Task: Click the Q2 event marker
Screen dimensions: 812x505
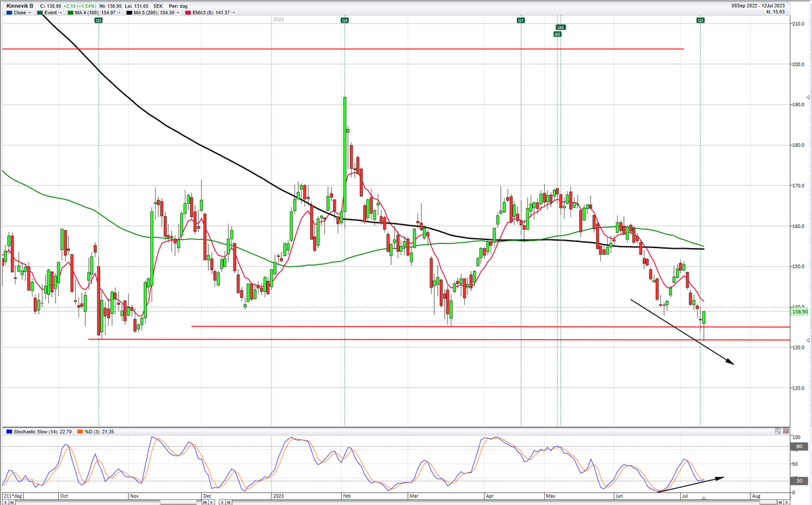Action: click(x=700, y=21)
